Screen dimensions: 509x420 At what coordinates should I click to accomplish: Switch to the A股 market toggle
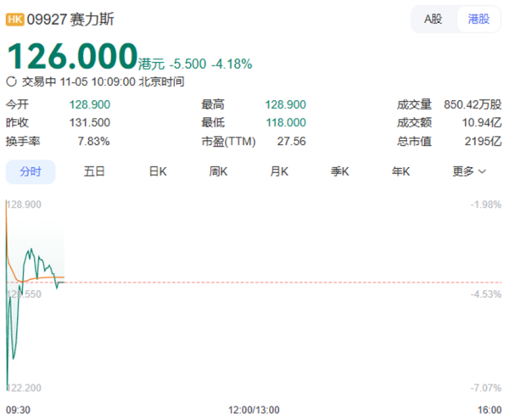tap(433, 20)
